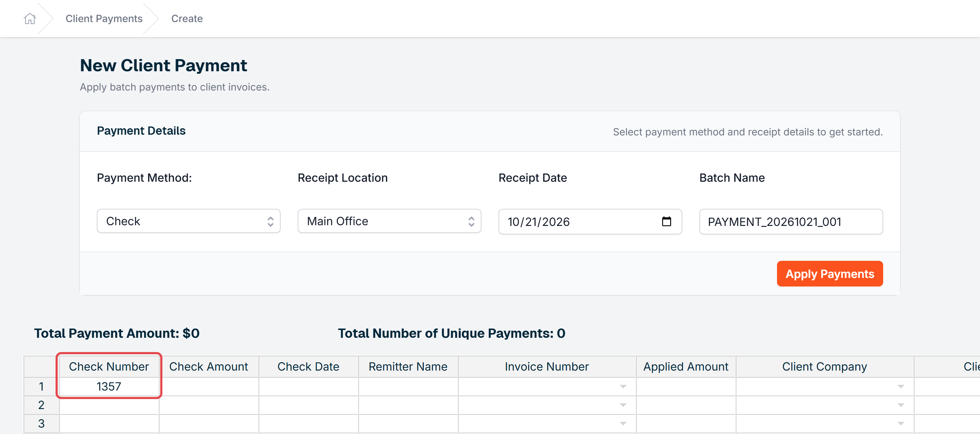The image size is (980, 434).
Task: Open the Receipt Date calendar picker icon
Action: coord(666,221)
